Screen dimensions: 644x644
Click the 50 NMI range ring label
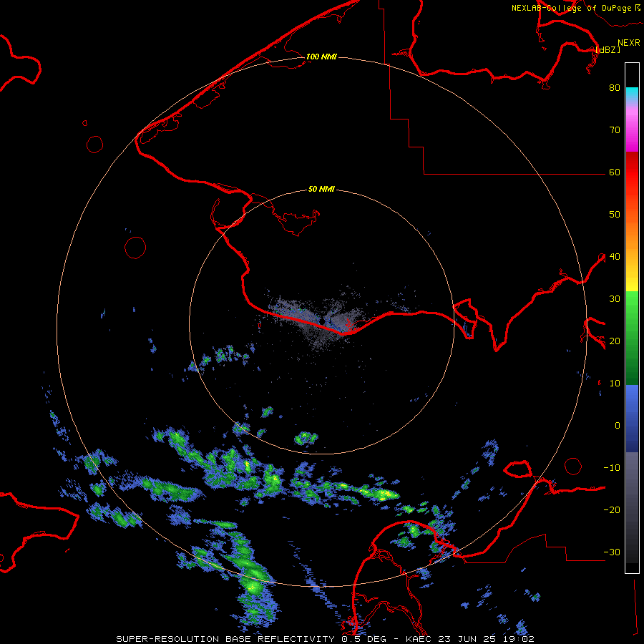tap(321, 190)
